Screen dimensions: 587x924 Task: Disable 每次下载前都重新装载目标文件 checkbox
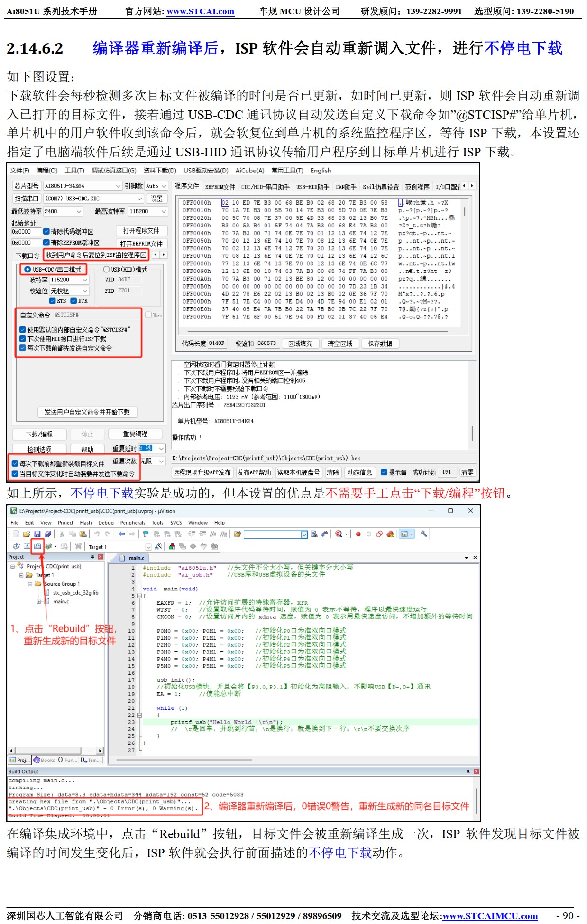click(x=15, y=463)
